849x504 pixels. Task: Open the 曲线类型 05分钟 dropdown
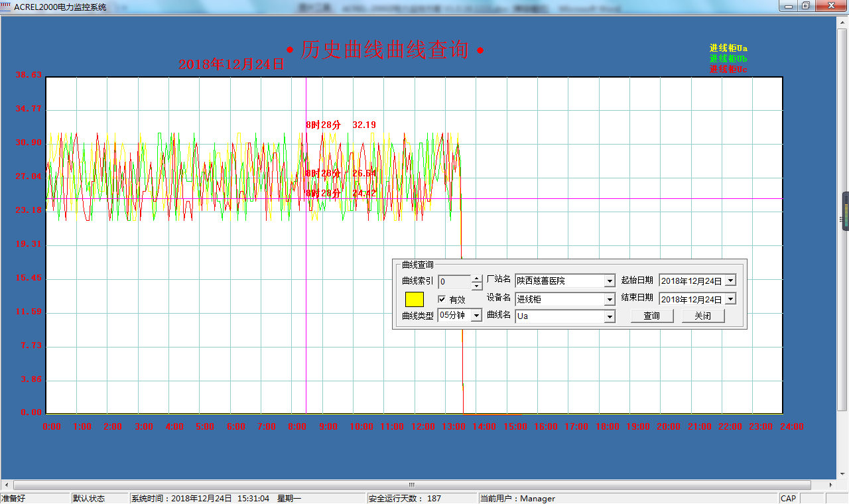click(x=476, y=316)
